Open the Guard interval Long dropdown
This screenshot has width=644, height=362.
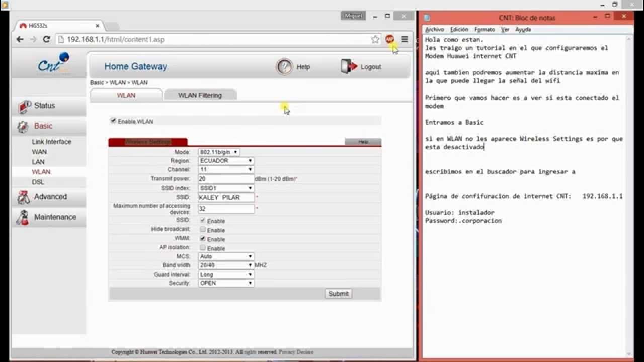point(226,274)
